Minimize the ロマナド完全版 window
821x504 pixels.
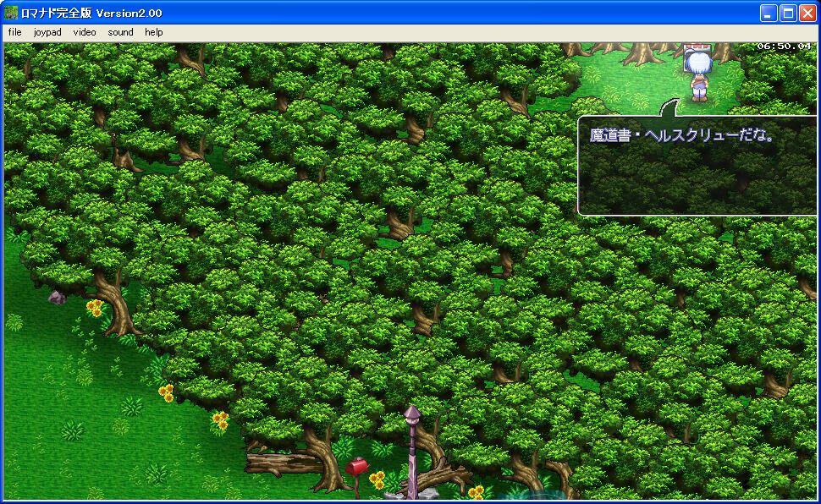coord(769,13)
